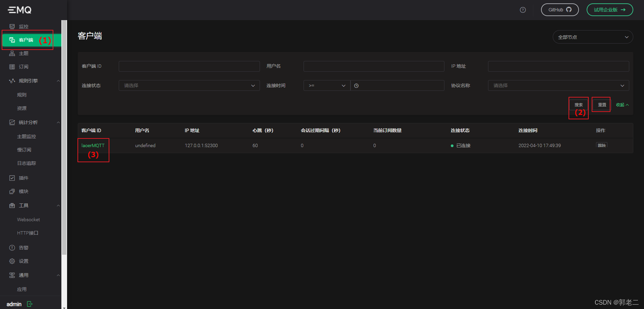Open 连接时间 date picker field
The height and width of the screenshot is (309, 644).
397,85
